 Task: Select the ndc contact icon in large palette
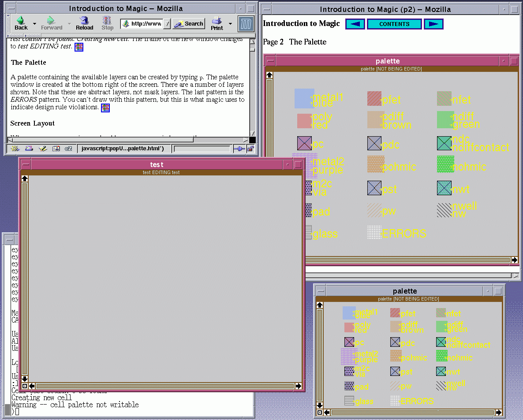(444, 143)
